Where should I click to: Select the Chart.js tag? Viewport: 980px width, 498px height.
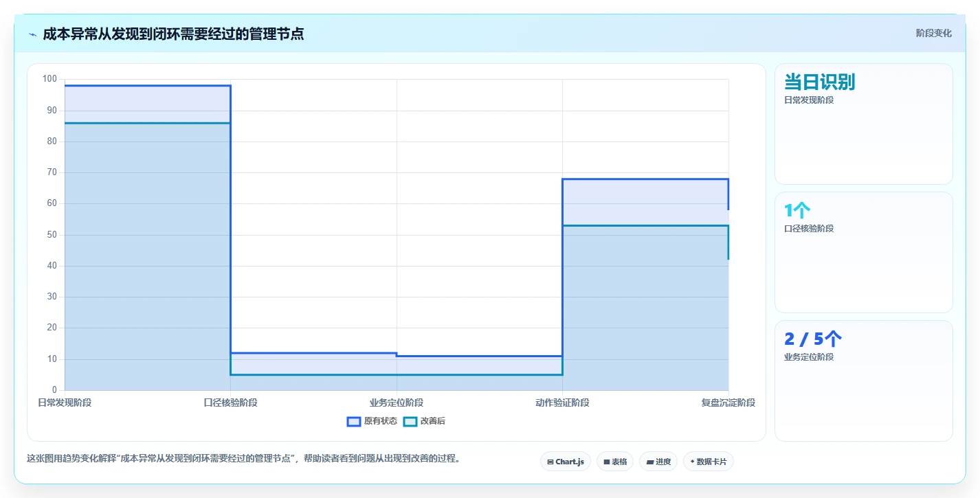point(565,462)
